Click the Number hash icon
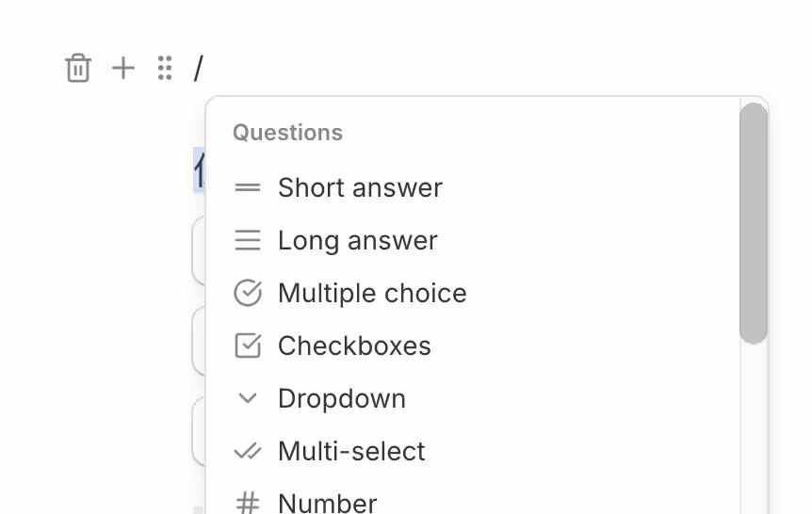 tap(247, 504)
